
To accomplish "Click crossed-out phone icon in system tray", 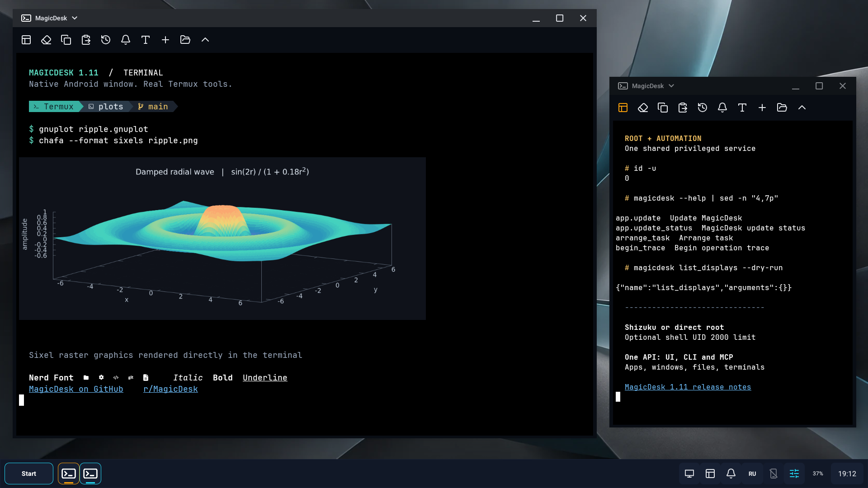I will (x=774, y=474).
